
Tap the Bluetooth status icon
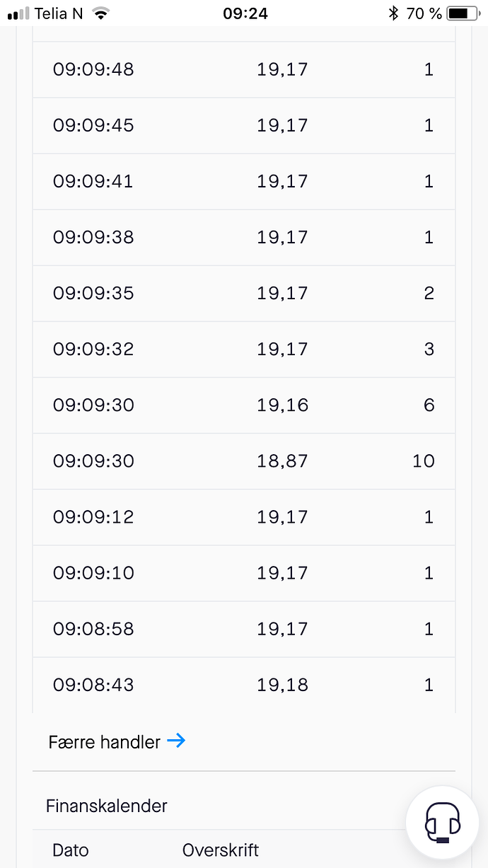393,13
